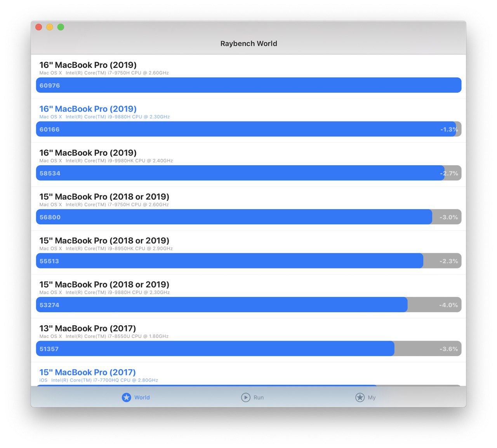Click the i9-8950HK CPU @ 2.90GHz subtitle

pyautogui.click(x=106, y=249)
